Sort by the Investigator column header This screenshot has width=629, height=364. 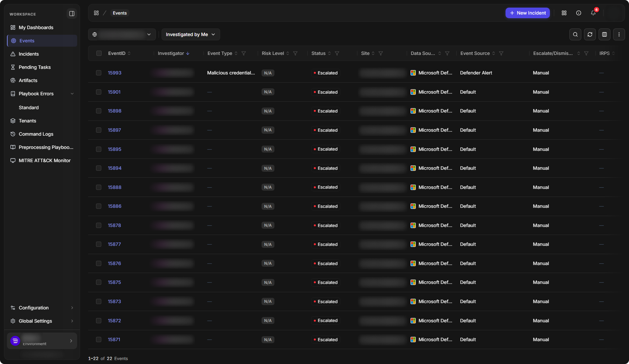173,53
